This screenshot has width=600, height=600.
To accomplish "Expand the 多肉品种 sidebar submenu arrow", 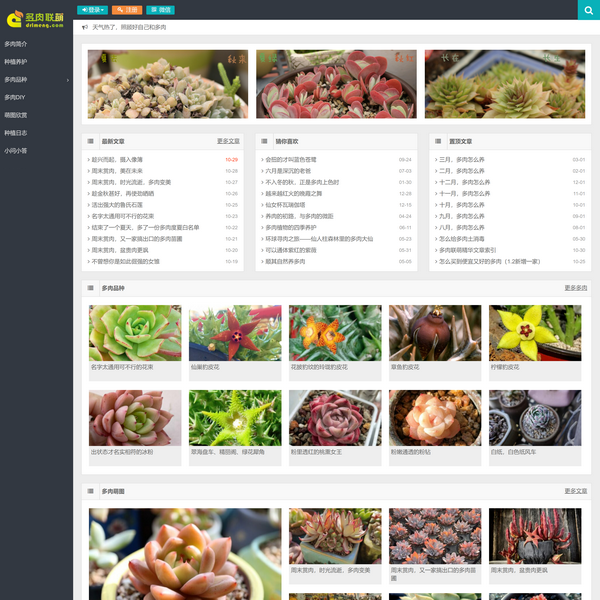I will 67,79.
